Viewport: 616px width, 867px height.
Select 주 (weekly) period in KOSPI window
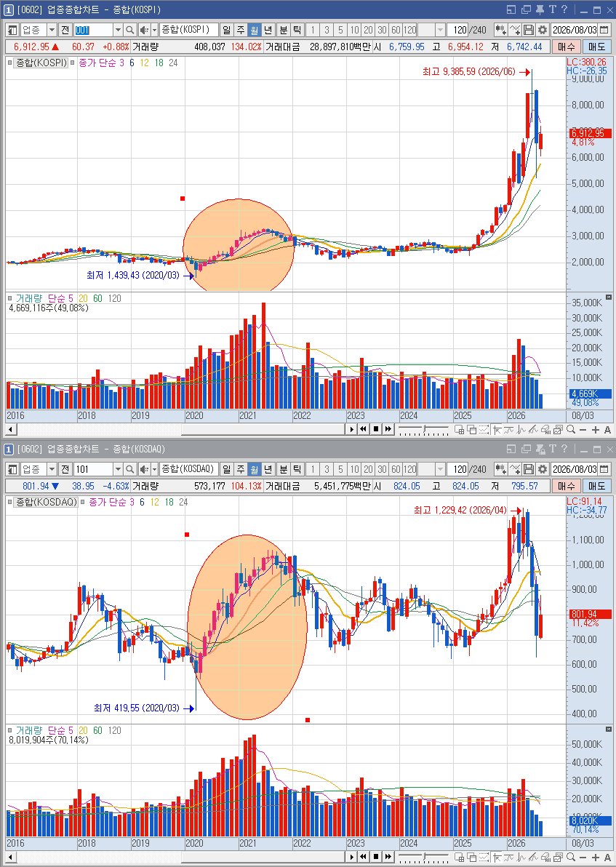coord(241,30)
